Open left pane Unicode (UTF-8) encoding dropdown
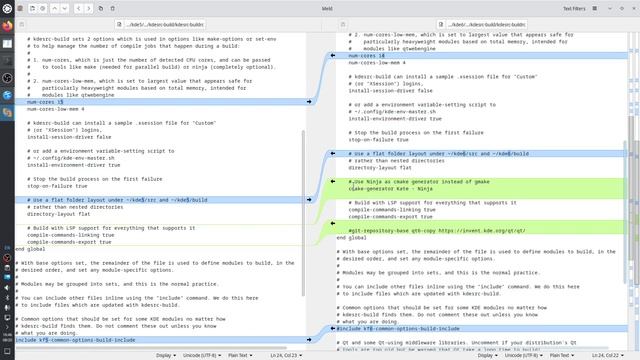 click(202, 356)
